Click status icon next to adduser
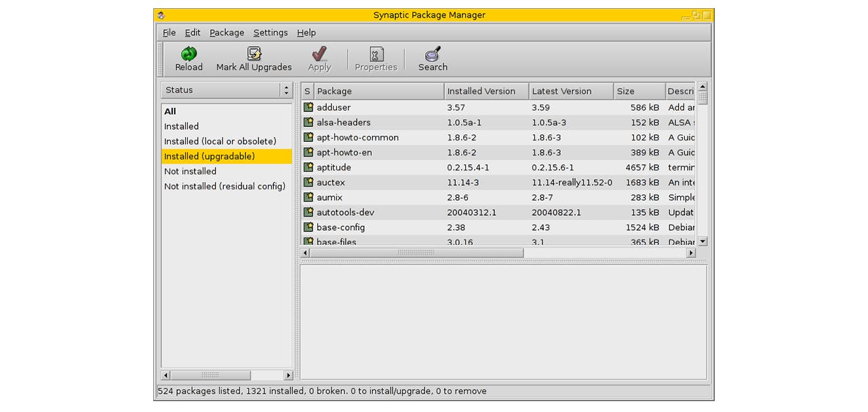 pyautogui.click(x=309, y=107)
